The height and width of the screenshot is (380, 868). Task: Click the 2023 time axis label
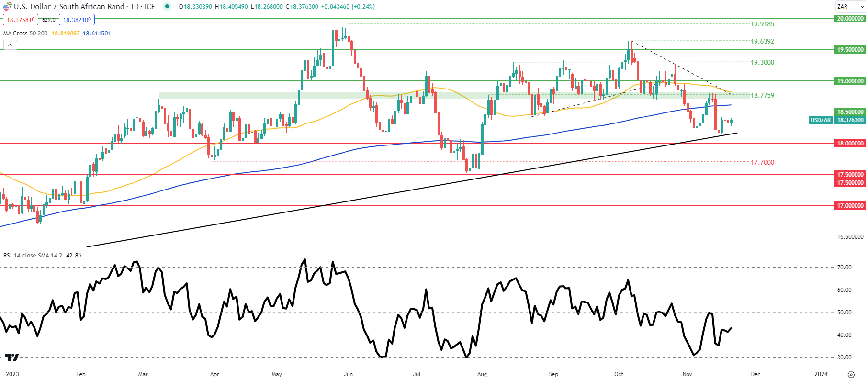coord(12,374)
